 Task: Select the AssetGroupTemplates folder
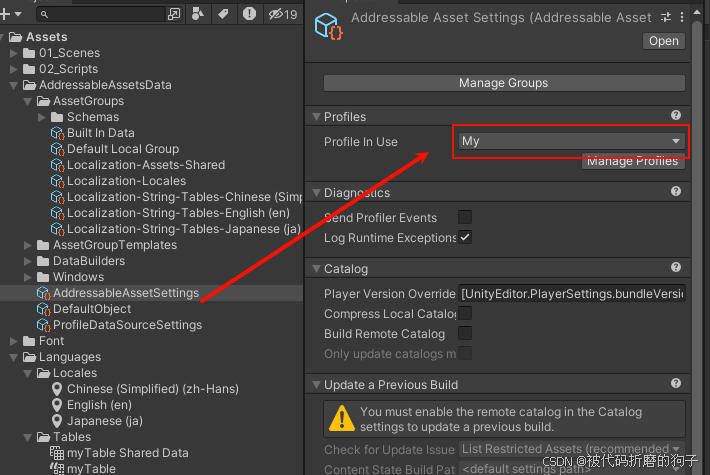click(107, 245)
